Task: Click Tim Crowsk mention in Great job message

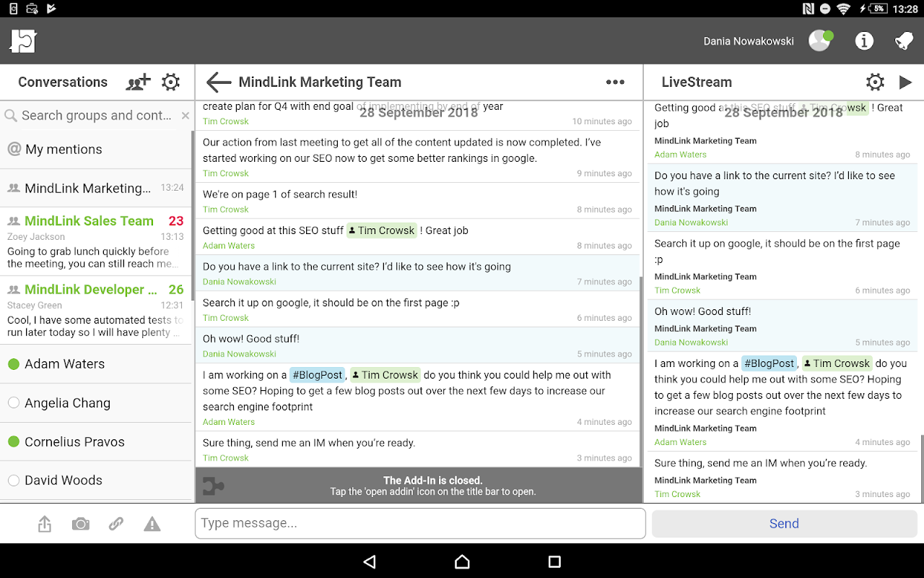Action: [382, 230]
